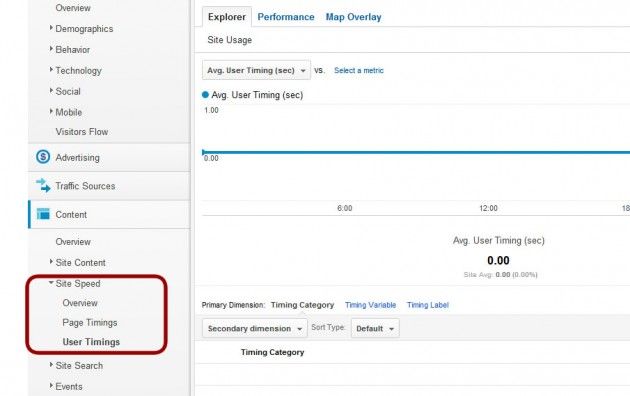The image size is (630, 396).
Task: Expand the Site Search arrow
Action: [51, 365]
